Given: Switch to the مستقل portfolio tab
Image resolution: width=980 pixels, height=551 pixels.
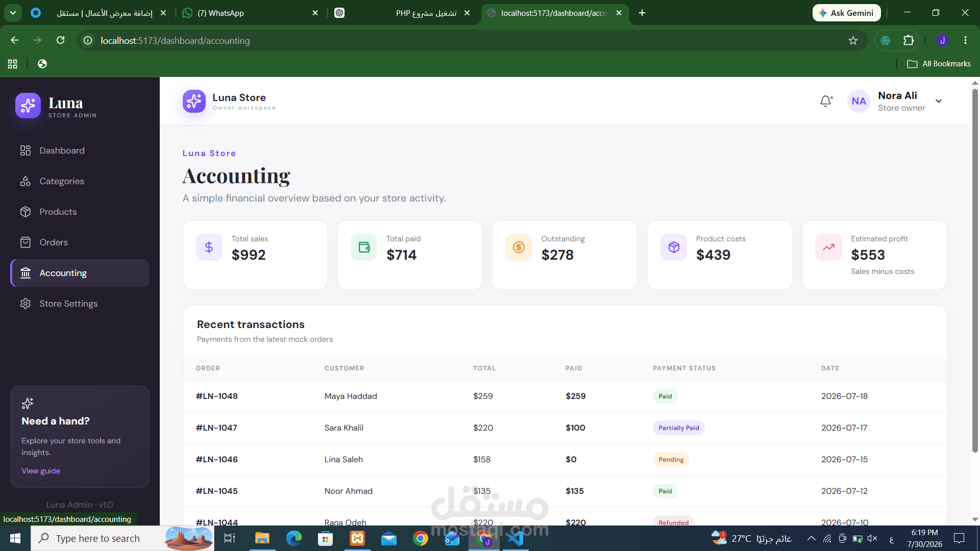Looking at the screenshot, I should [97, 13].
